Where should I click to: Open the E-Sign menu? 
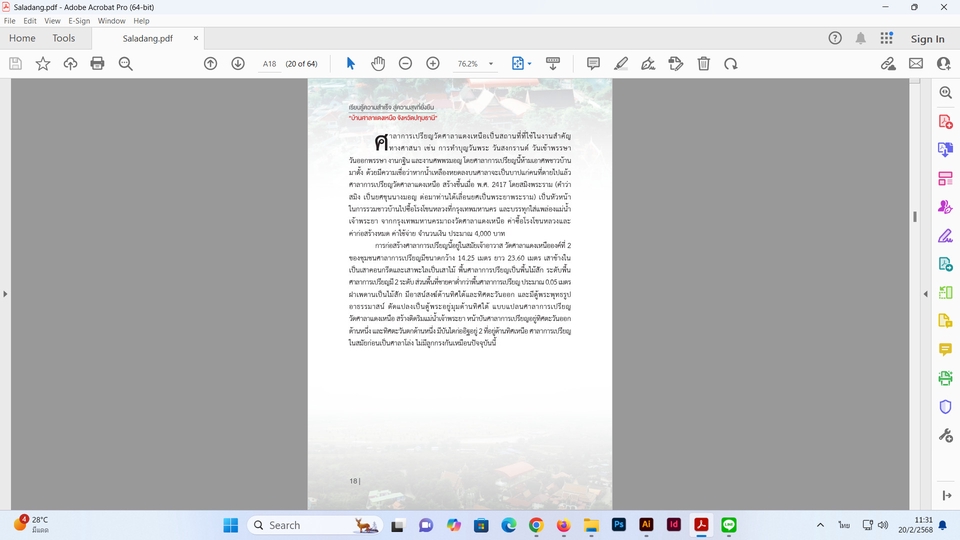79,21
